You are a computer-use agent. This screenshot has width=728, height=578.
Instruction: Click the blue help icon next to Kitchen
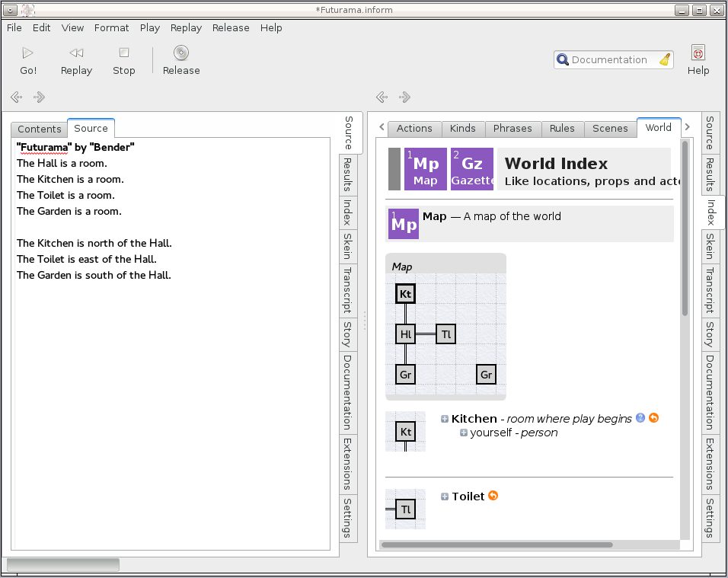(640, 418)
